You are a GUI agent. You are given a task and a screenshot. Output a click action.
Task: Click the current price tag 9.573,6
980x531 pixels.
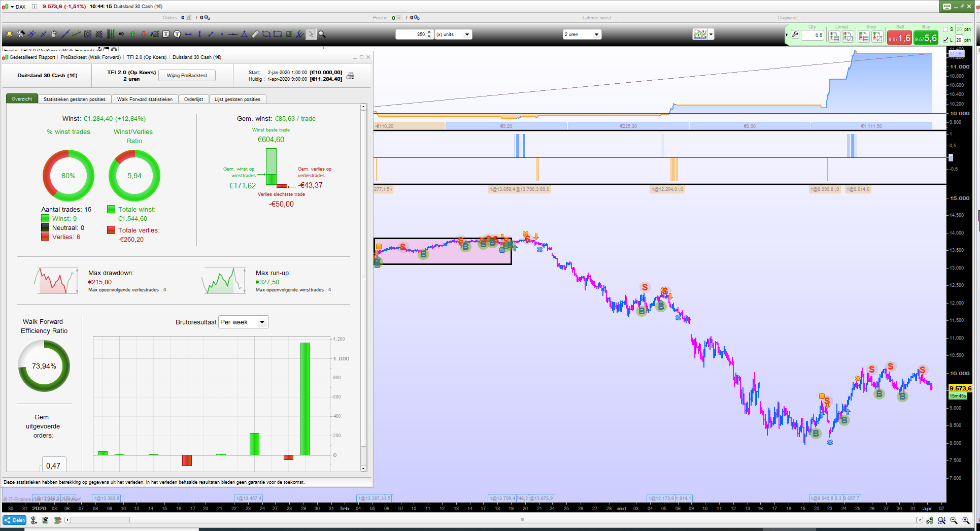pos(960,388)
